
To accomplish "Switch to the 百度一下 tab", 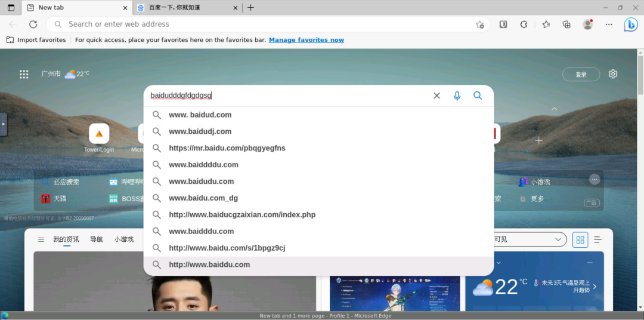I will pos(188,7).
